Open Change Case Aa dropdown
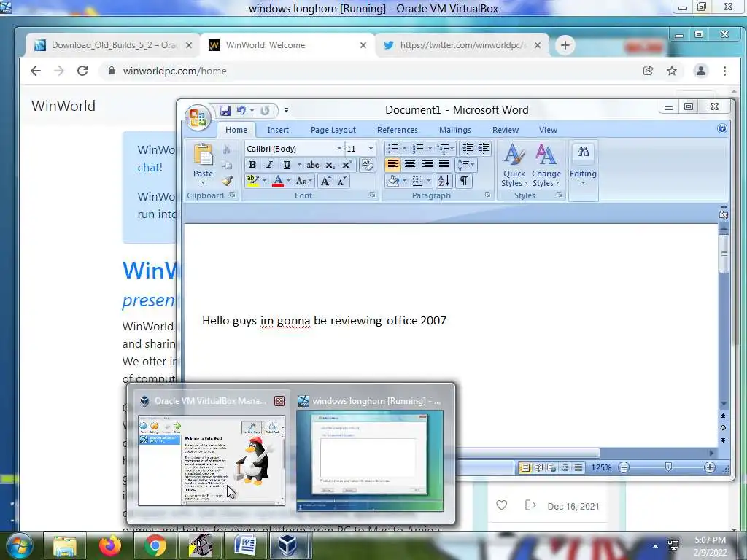The width and height of the screenshot is (747, 560). pos(303,181)
